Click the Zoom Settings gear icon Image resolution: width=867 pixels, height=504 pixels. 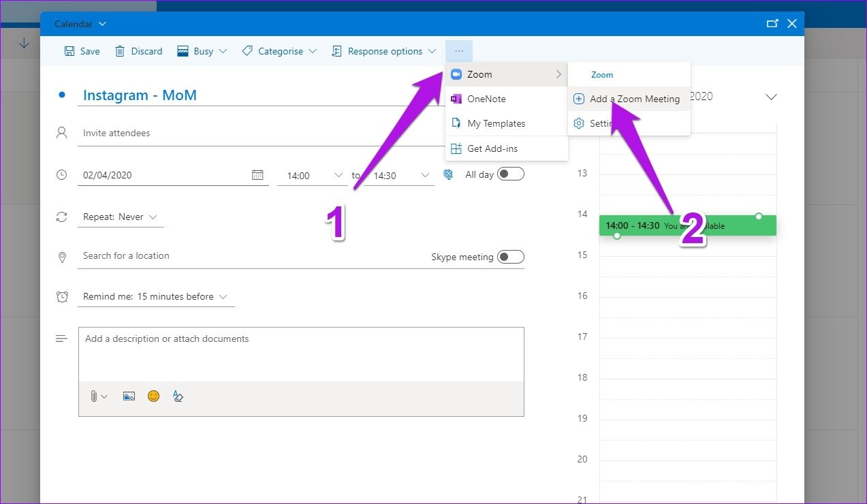[x=579, y=123]
